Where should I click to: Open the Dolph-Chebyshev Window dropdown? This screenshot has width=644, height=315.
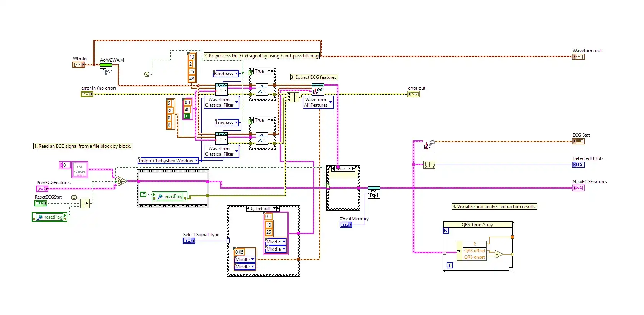point(168,161)
